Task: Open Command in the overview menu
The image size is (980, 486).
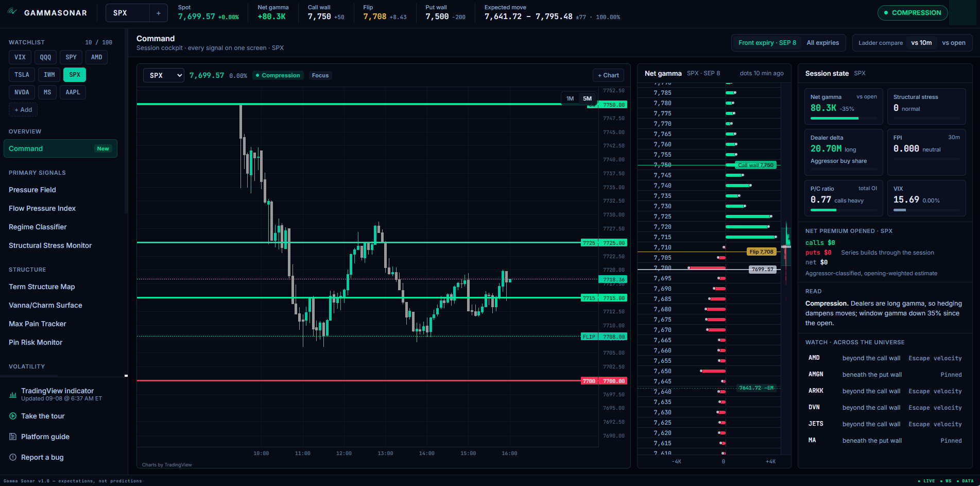Action: [60, 148]
